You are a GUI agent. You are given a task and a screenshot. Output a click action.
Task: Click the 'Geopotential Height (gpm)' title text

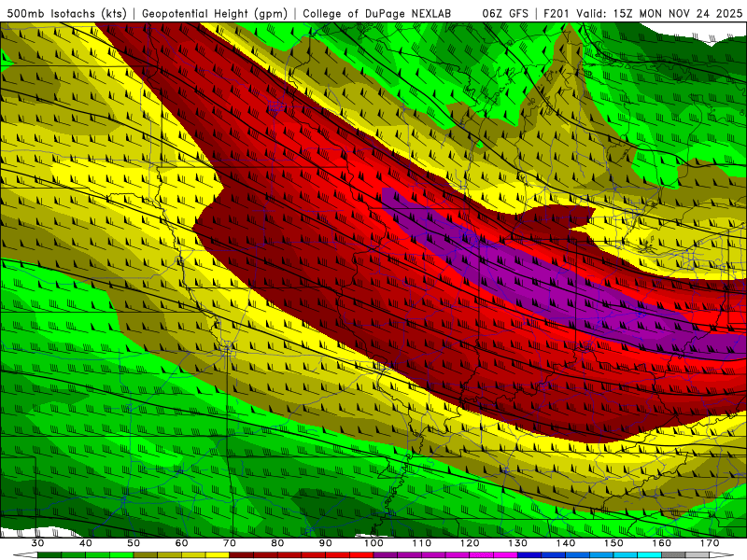tap(215, 13)
